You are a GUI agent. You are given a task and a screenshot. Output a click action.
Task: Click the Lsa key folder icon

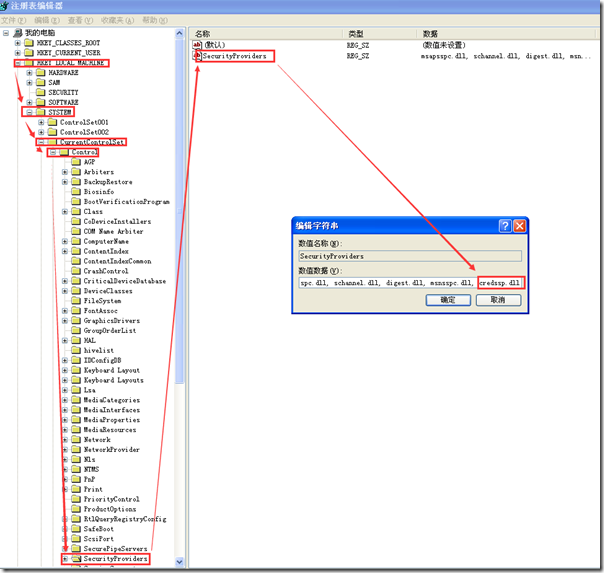point(76,390)
